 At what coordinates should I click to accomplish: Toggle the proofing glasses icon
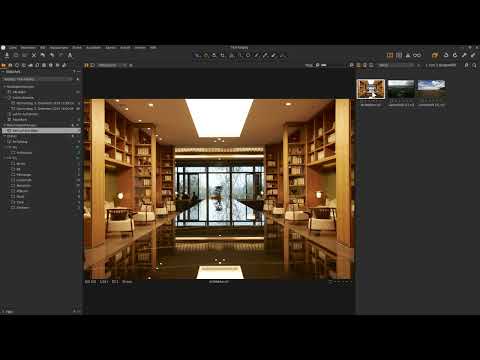(x=417, y=55)
